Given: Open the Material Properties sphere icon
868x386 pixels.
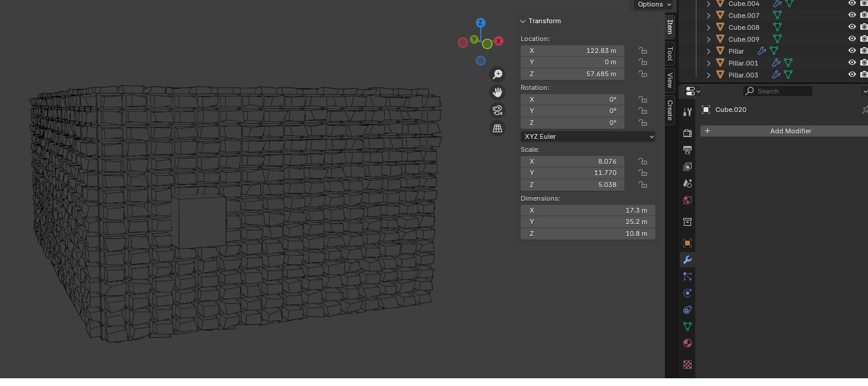Looking at the screenshot, I should tap(687, 343).
